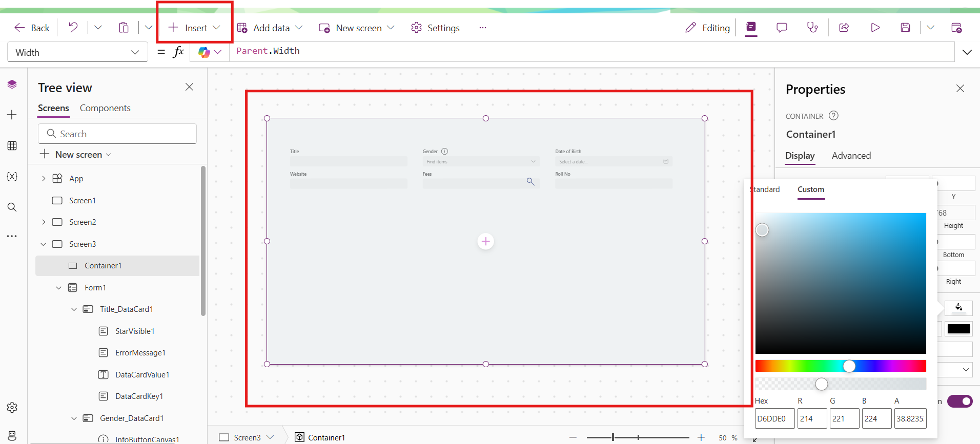980x444 pixels.
Task: Open the Variables {x} sidebar icon
Action: [x=12, y=176]
